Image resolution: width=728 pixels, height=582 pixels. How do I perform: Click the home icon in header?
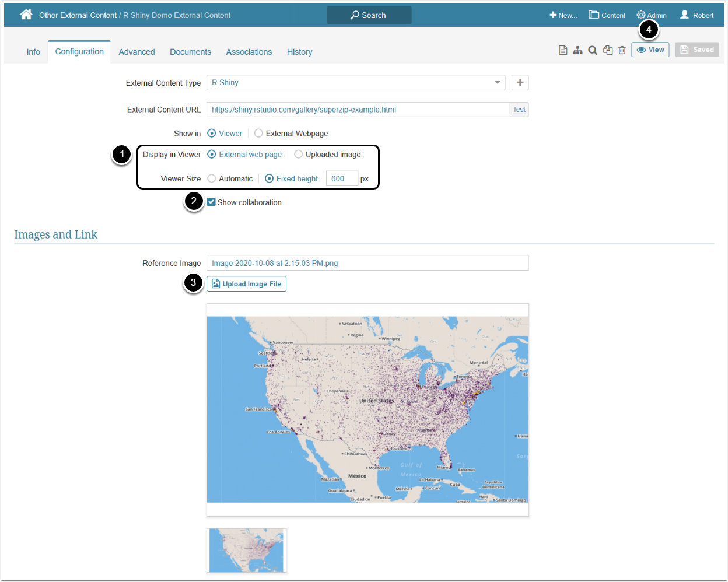coord(26,15)
